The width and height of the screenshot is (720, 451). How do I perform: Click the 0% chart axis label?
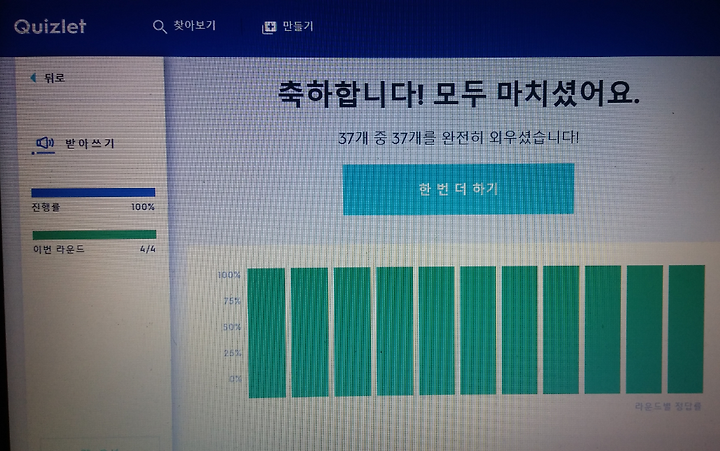tap(235, 379)
